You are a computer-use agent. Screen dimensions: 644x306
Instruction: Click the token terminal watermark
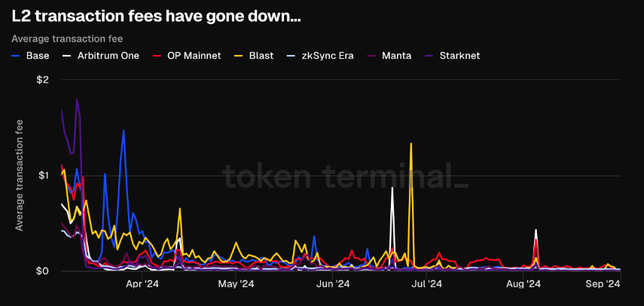click(345, 176)
